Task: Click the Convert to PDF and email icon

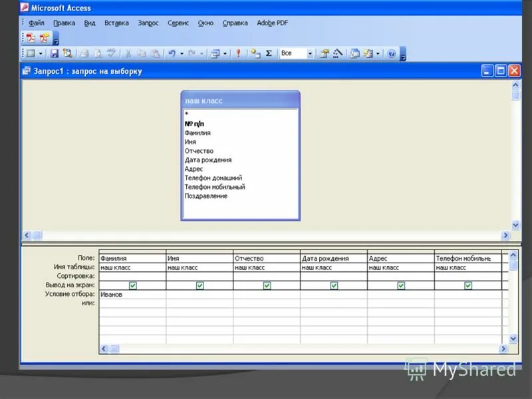Action: (x=44, y=38)
